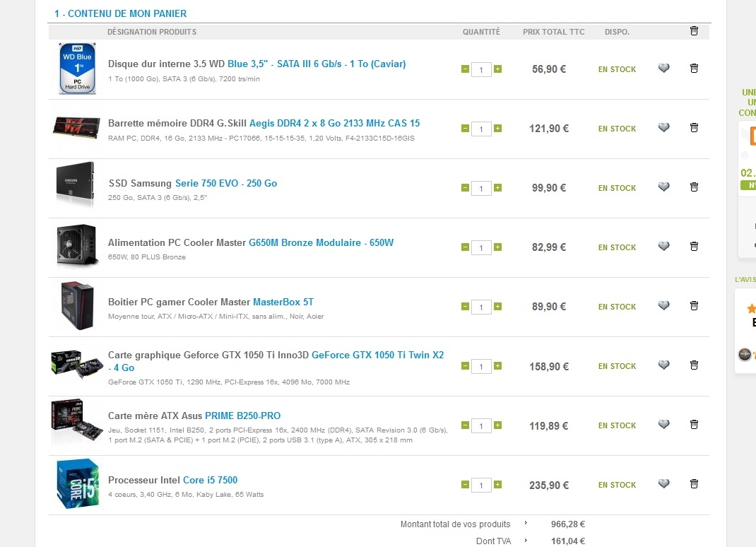Select the price 235,90 € of the processor
756x547 pixels.
[x=549, y=486]
